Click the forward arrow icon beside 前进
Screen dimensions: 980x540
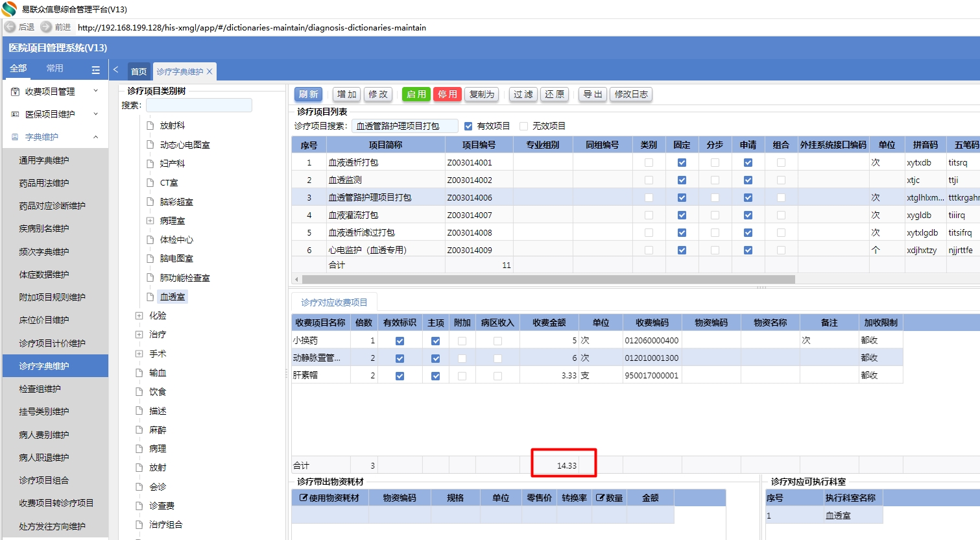46,27
